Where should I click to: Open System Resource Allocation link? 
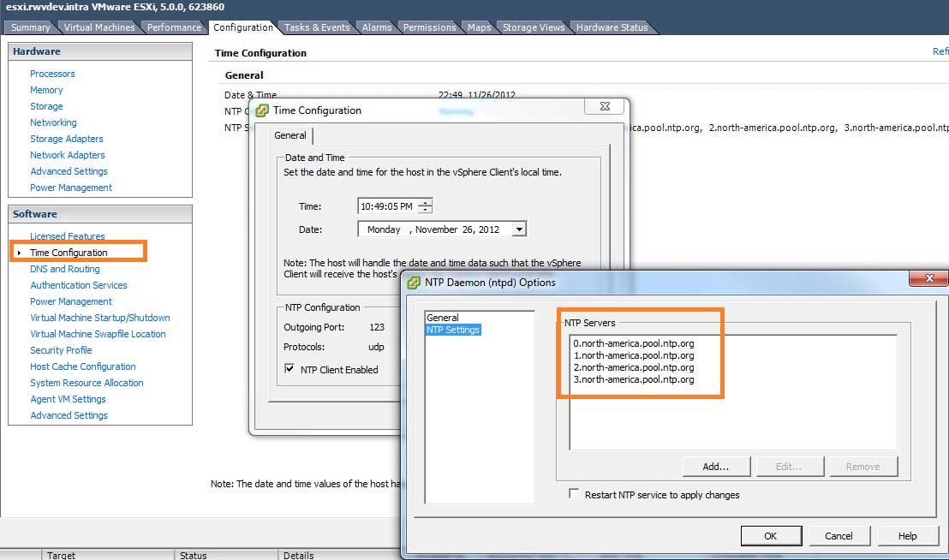tap(87, 384)
